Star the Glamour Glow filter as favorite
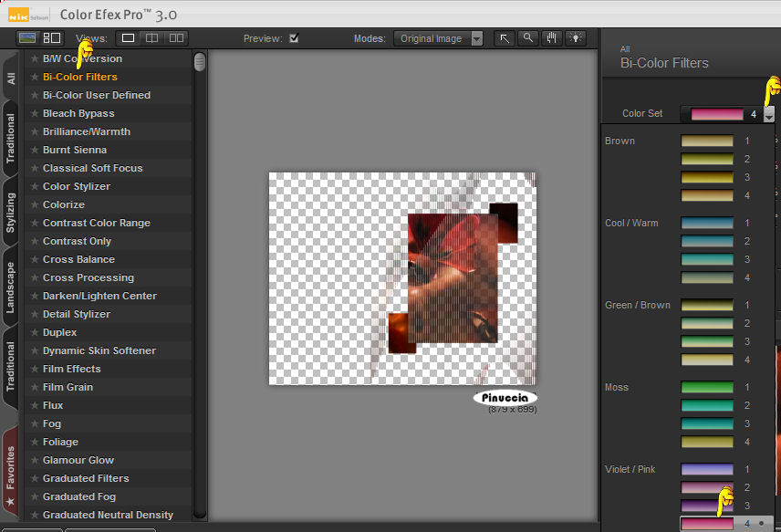Screen dimensions: 781x532 (x=35, y=460)
